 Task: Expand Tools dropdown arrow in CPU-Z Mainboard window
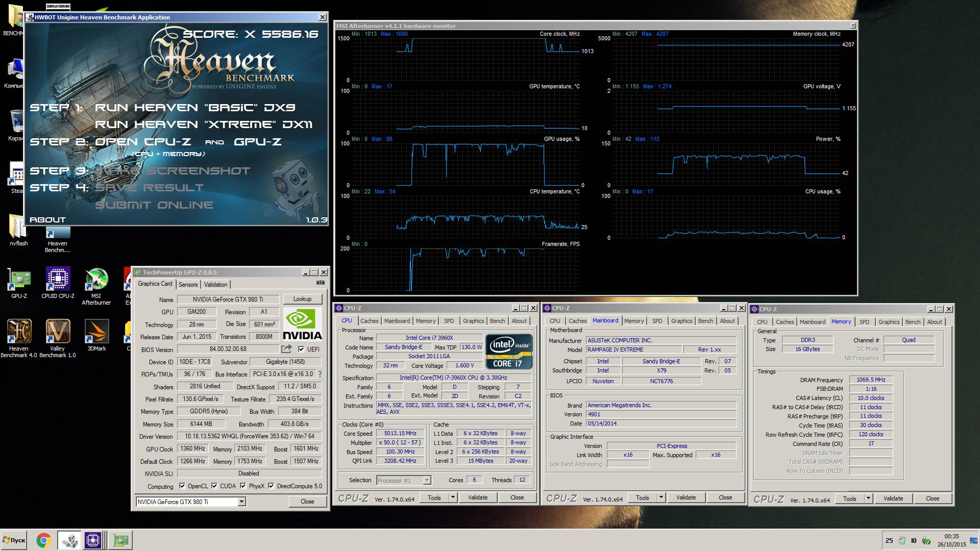point(661,497)
